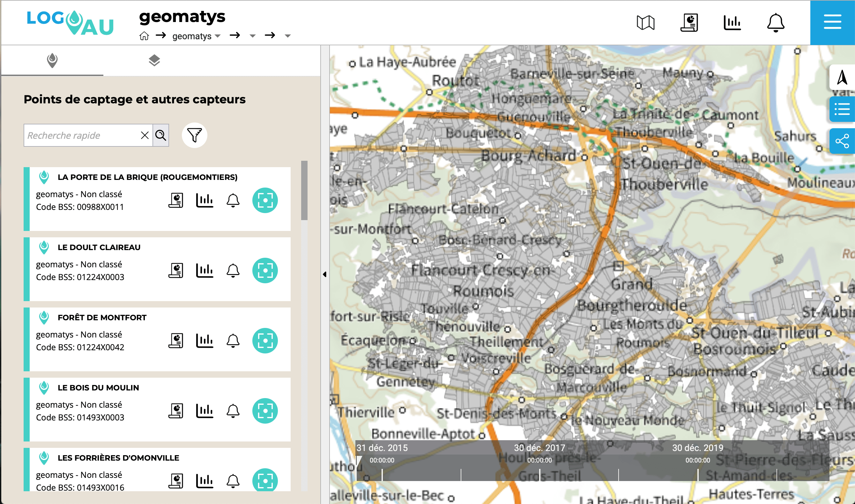Viewport: 855px width, 504px height.
Task: Reset map orientation with north arrow
Action: coord(842,77)
